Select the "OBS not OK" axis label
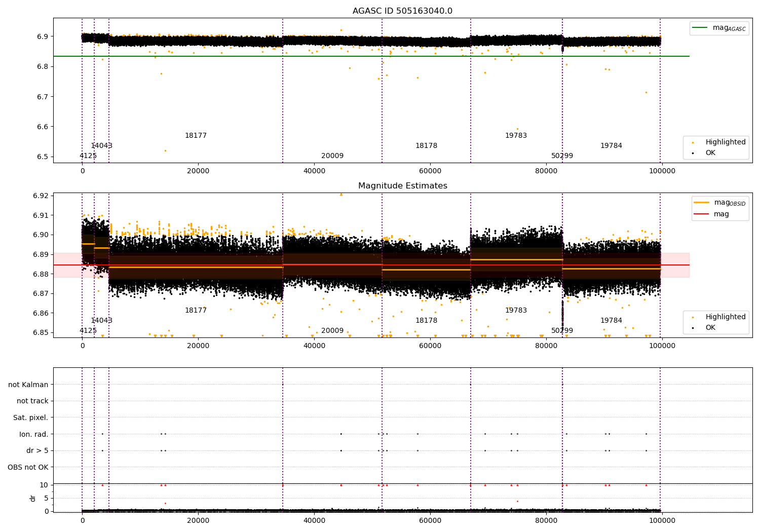 coord(28,467)
